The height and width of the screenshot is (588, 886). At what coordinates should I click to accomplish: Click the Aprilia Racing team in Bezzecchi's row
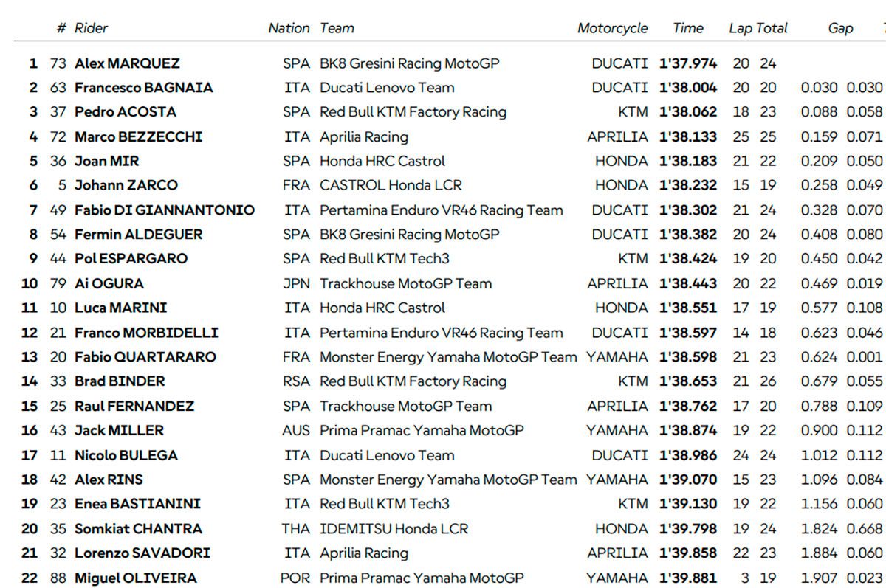click(363, 136)
